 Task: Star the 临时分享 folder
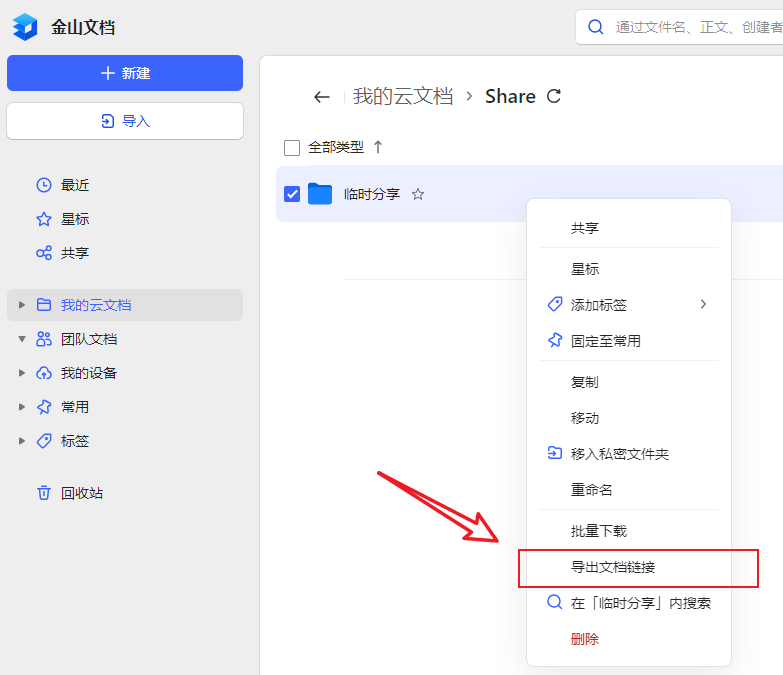point(418,194)
